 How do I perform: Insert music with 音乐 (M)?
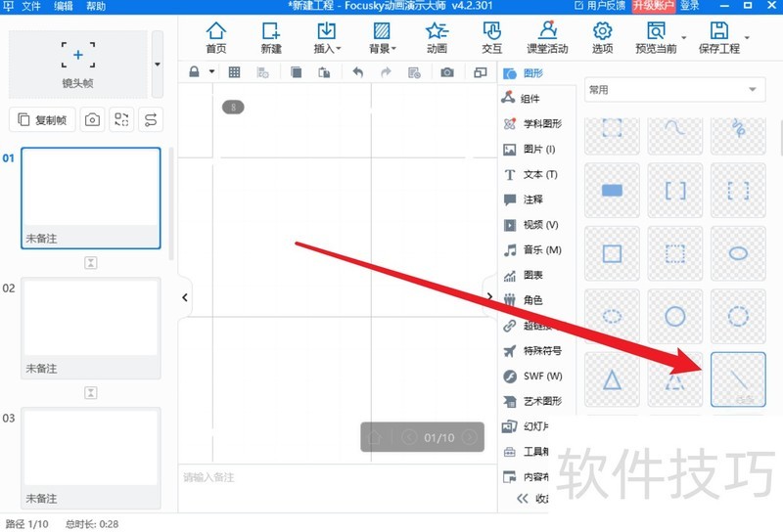[532, 249]
